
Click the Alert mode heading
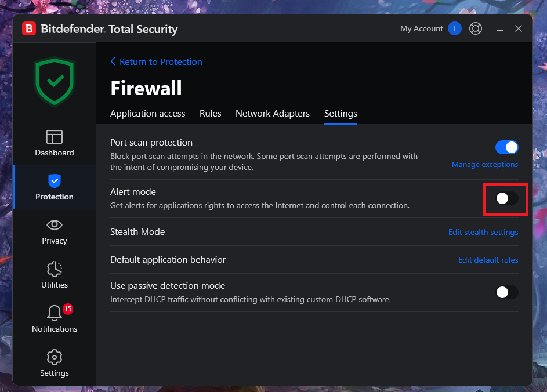pos(133,191)
